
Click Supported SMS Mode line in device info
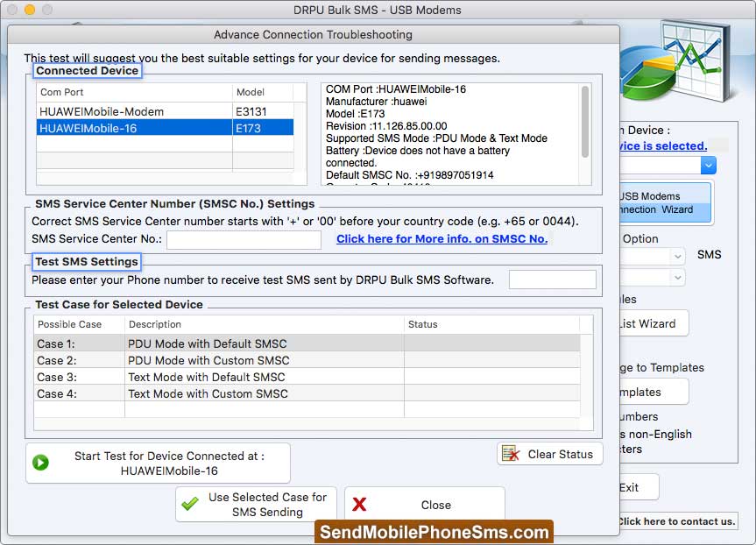(x=436, y=138)
